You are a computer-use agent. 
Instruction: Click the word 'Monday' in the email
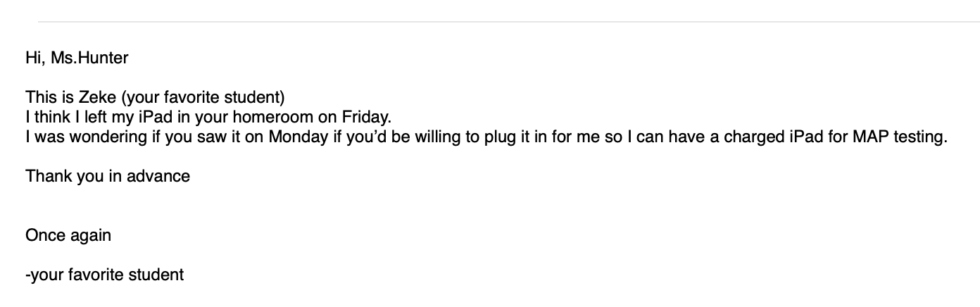(298, 137)
